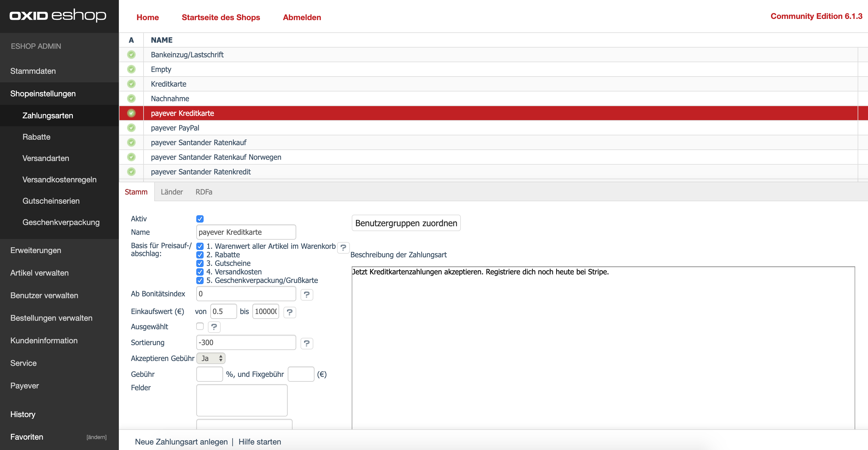Viewport: 868px width, 450px height.
Task: Focus the Sortierung input field
Action: pyautogui.click(x=246, y=343)
